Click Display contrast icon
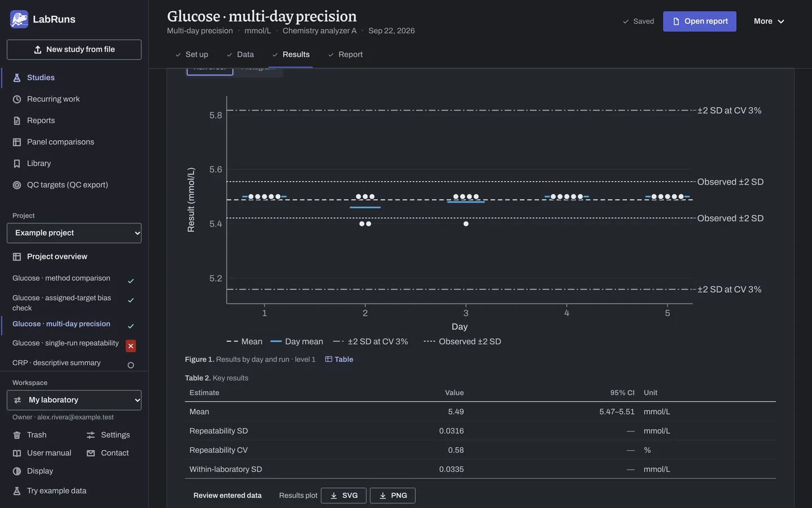This screenshot has width=812, height=508. [17, 471]
